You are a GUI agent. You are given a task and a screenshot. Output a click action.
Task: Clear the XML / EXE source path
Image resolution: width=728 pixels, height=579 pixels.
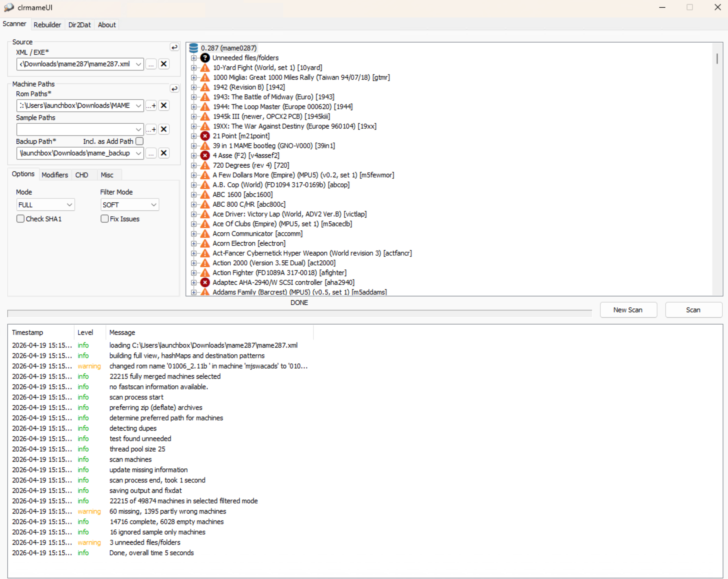pyautogui.click(x=164, y=64)
